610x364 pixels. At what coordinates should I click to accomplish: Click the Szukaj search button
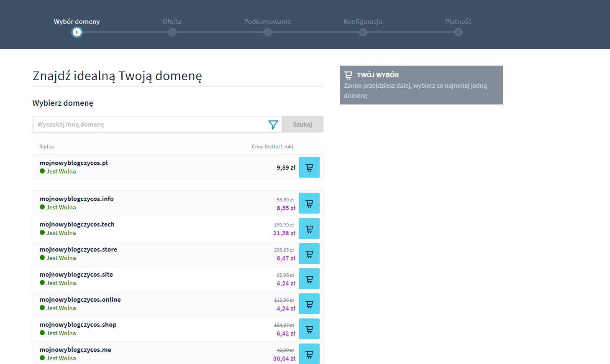[302, 125]
